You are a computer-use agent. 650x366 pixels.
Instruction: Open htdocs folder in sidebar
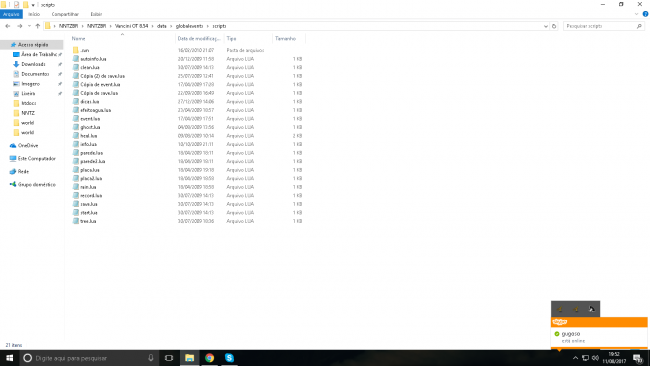[29, 103]
